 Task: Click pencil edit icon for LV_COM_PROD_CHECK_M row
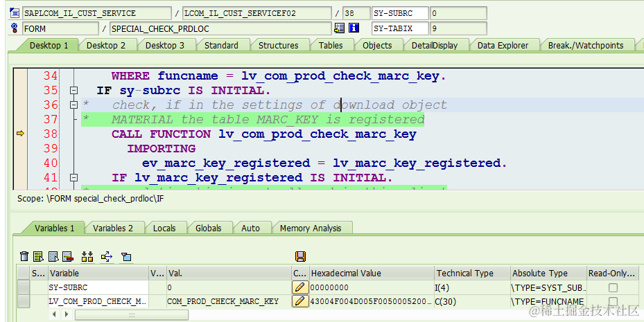[x=300, y=301]
